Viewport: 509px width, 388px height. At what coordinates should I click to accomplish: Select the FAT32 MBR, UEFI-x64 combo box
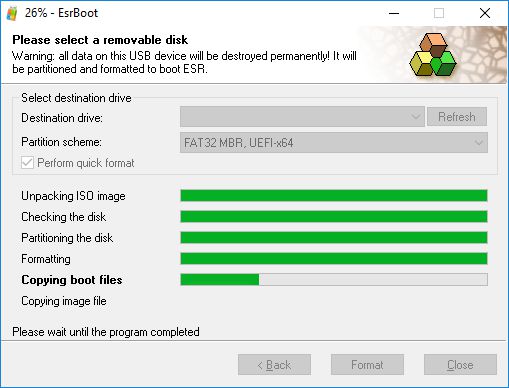tap(334, 143)
